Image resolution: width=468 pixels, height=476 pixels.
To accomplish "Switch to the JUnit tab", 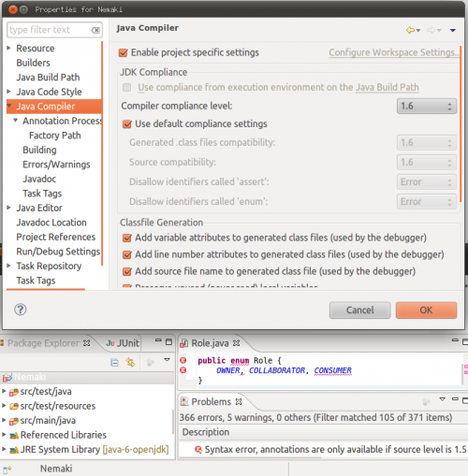I will pyautogui.click(x=123, y=343).
